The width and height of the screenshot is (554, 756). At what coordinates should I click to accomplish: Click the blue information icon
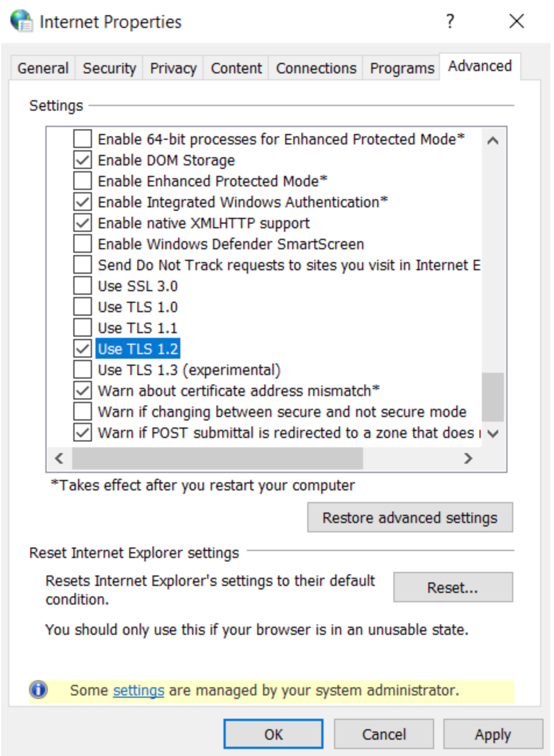(38, 690)
